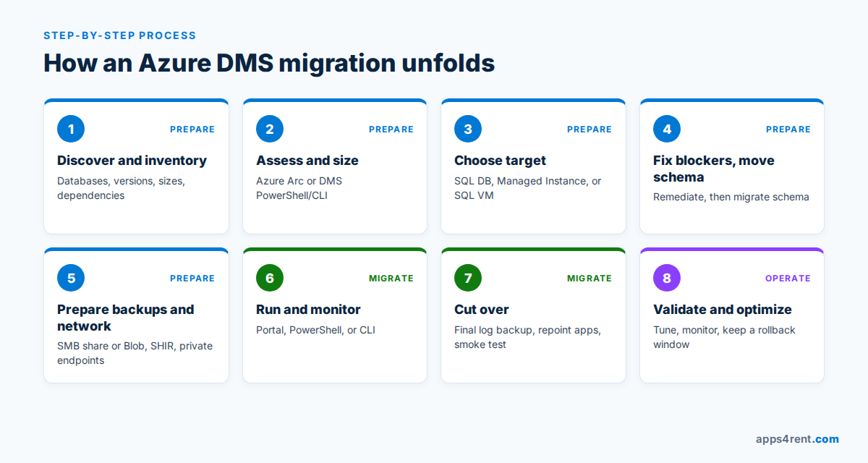Screen dimensions: 868x463
Task: Click 'Final log backup, repoint apps' description
Action: tap(528, 337)
